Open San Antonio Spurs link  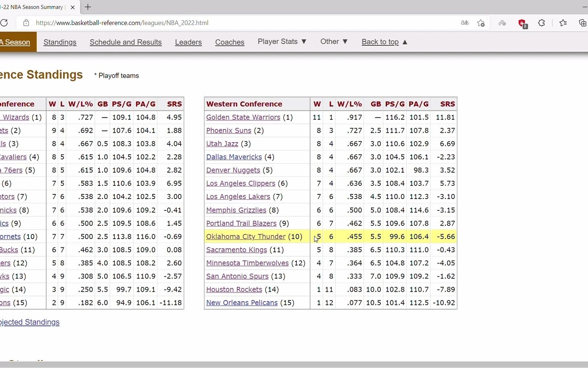237,276
